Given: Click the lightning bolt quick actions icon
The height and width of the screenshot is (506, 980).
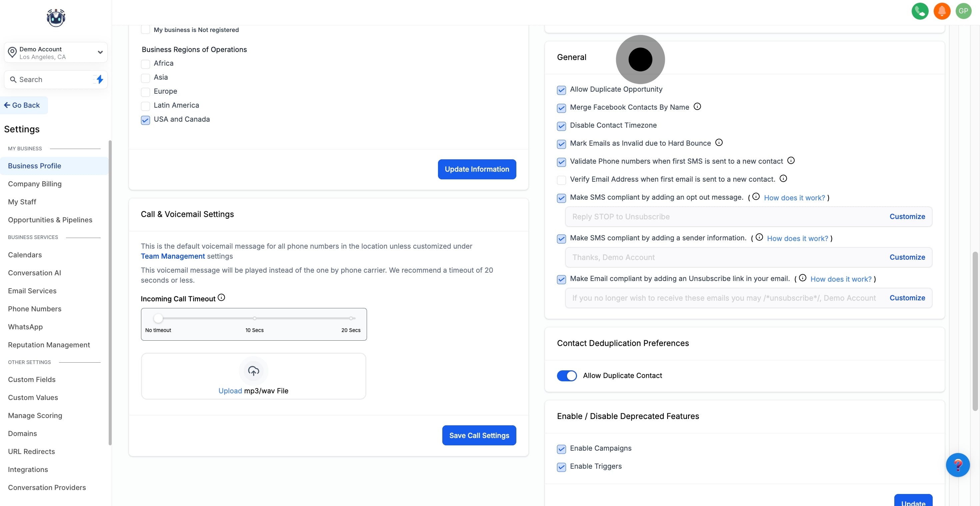Looking at the screenshot, I should click(x=100, y=79).
